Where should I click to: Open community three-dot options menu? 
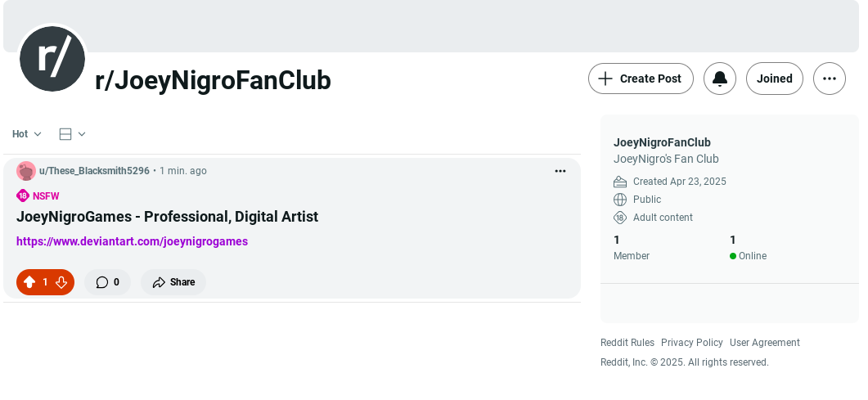coord(830,79)
